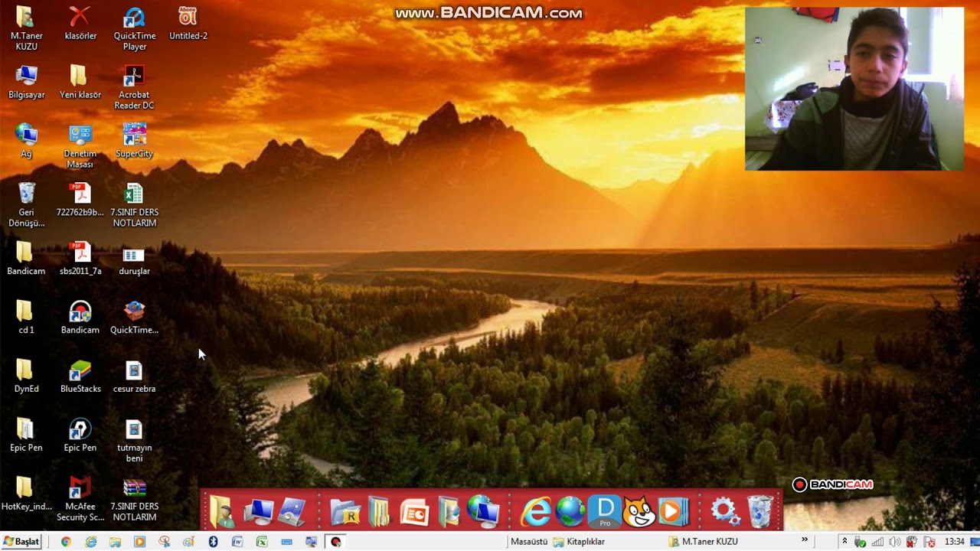Open Windows Explorer in the taskbar quick launch
Image resolution: width=980 pixels, height=551 pixels.
[x=115, y=542]
